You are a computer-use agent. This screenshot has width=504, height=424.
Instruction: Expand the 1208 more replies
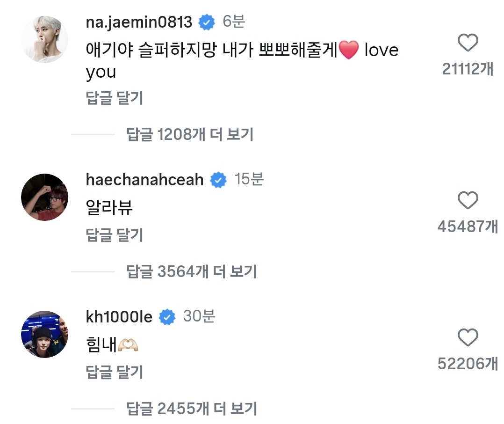pos(189,135)
